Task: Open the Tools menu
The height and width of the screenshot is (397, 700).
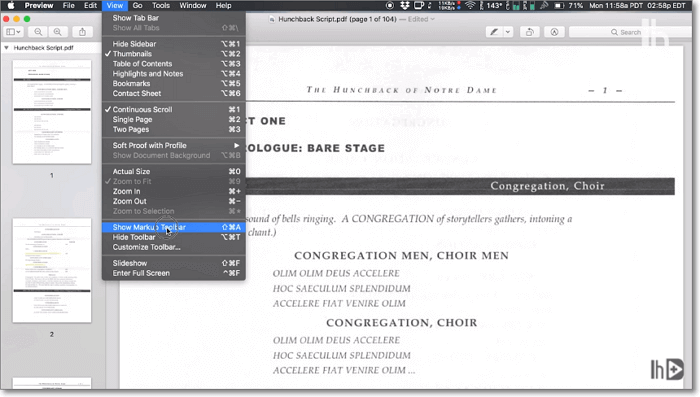Action: coord(161,5)
